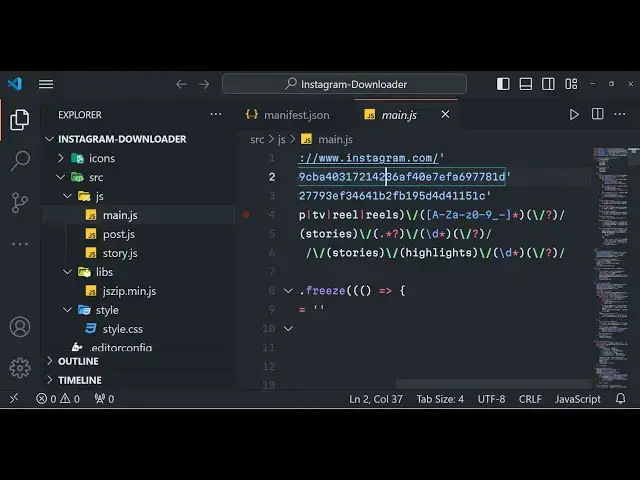Change language mode JavaScript

578,399
